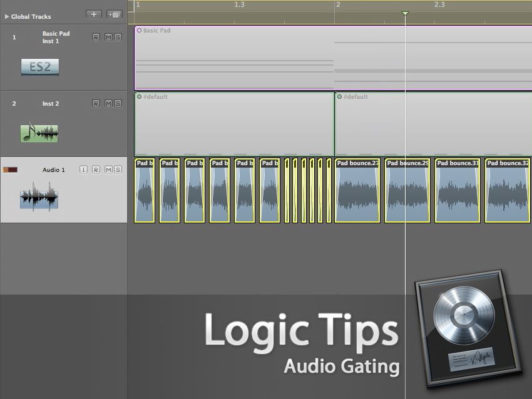Select the Pad bounce.29 region
The width and height of the screenshot is (532, 399).
click(x=406, y=191)
